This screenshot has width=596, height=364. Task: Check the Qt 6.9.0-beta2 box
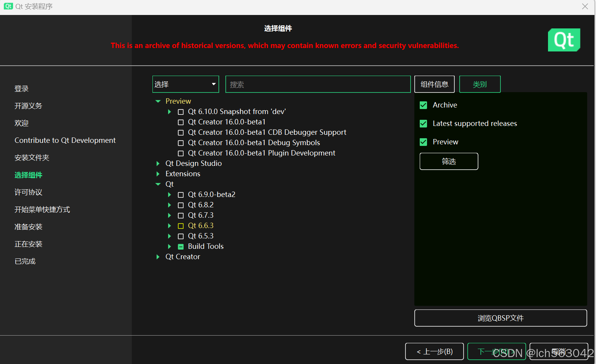point(181,195)
